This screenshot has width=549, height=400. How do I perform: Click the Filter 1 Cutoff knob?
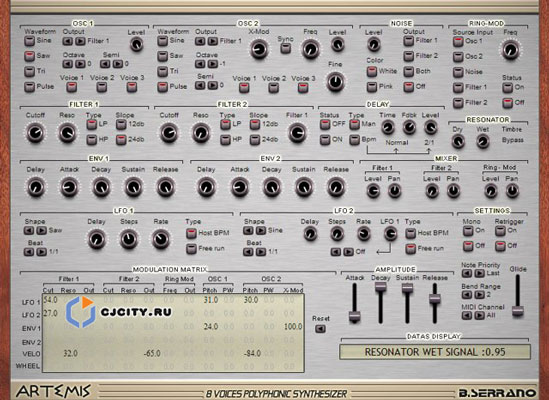[35, 133]
